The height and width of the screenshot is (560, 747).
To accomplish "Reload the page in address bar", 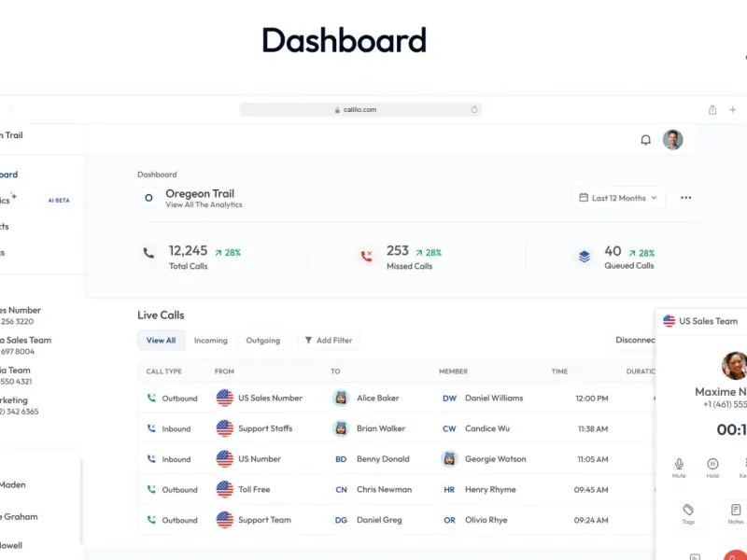I will [x=474, y=109].
